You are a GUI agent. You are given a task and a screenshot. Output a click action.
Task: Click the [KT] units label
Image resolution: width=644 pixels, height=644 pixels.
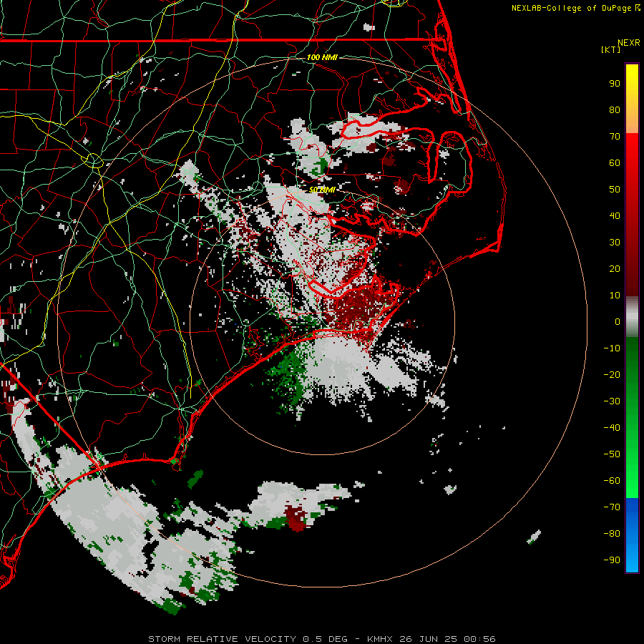tap(610, 49)
